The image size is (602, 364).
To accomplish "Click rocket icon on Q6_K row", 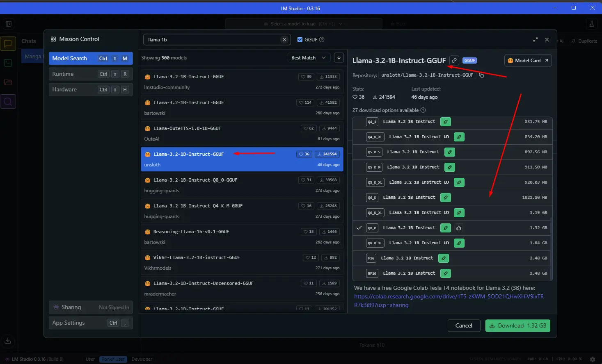I will (x=445, y=198).
